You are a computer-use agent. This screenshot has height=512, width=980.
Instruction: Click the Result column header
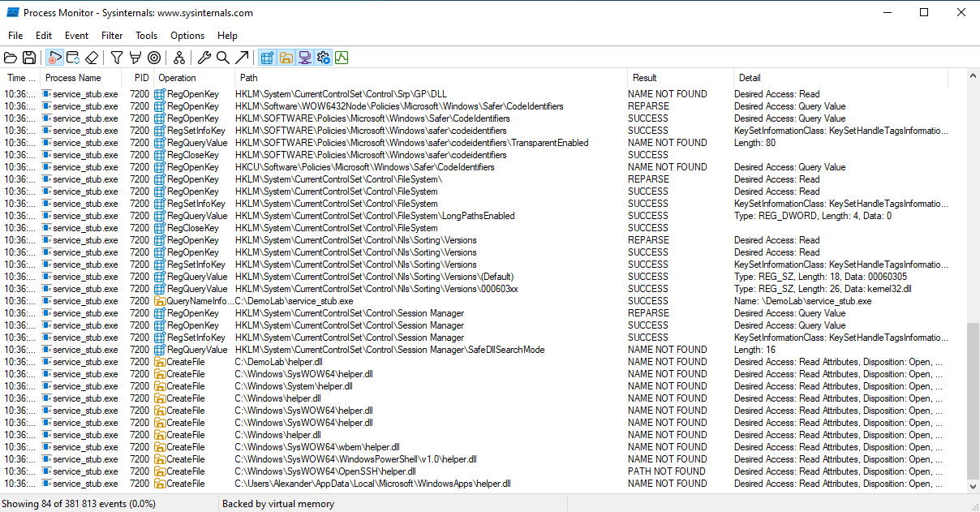tap(681, 78)
